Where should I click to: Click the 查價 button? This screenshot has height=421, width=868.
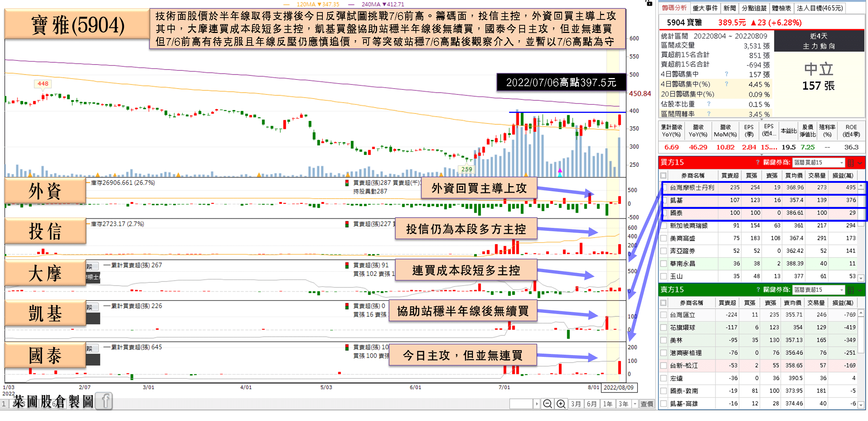point(647,404)
